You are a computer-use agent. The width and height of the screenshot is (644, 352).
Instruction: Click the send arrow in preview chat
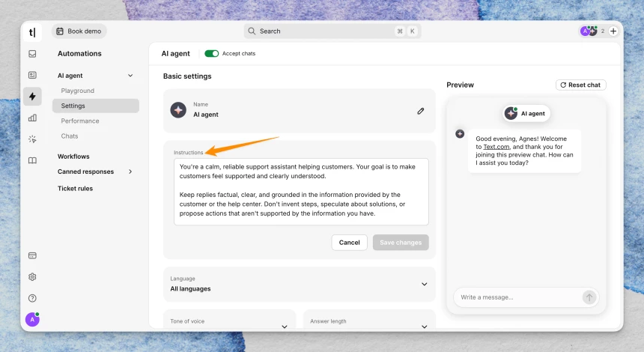(589, 297)
